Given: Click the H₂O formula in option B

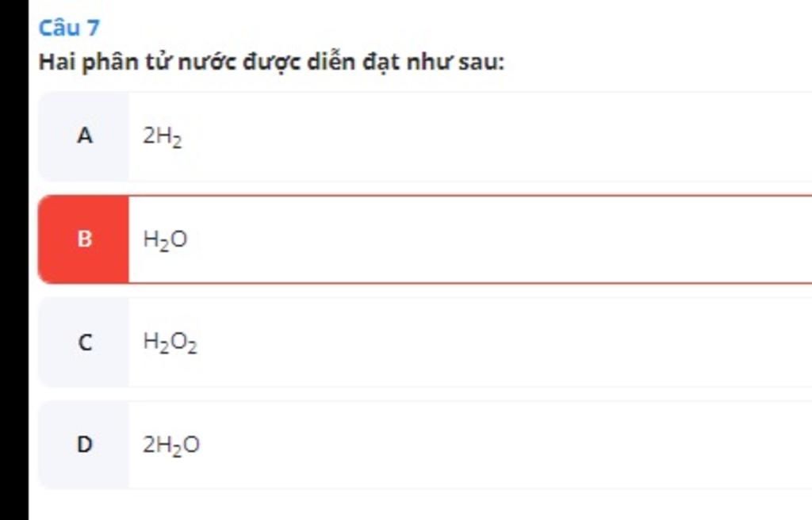Looking at the screenshot, I should pos(165,240).
